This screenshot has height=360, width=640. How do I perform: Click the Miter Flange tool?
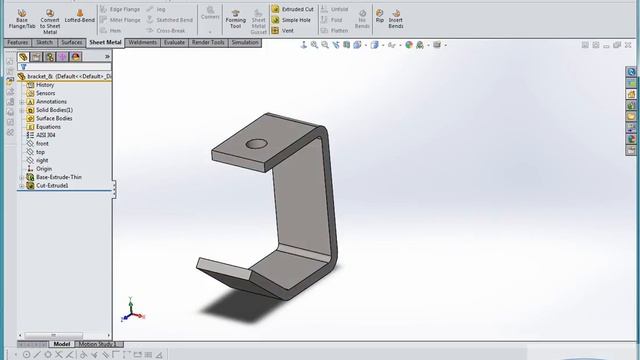[x=120, y=20]
